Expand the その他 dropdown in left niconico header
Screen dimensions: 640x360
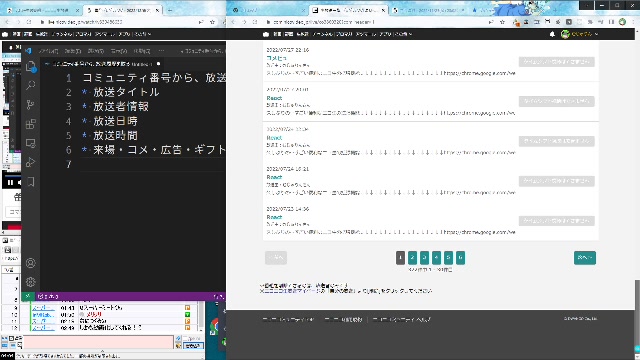(142, 34)
